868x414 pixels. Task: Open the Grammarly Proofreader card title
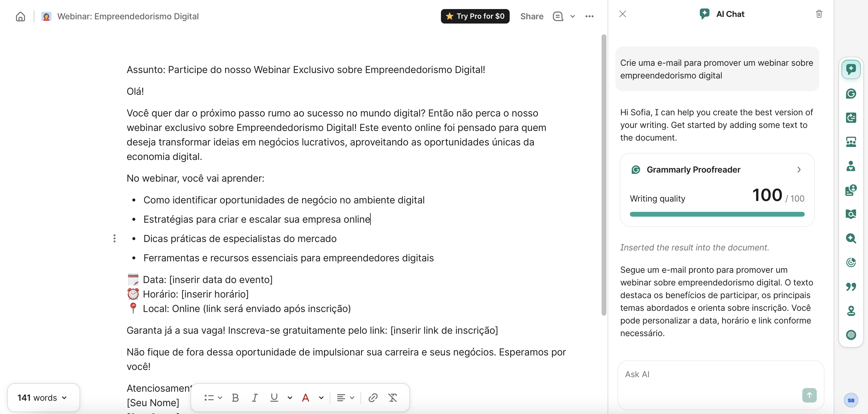[x=693, y=169]
